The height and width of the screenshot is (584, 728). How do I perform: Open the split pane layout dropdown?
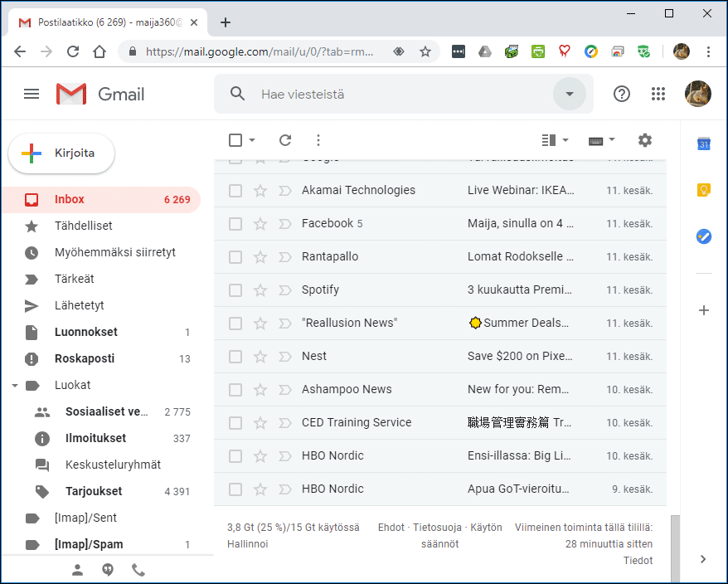[554, 140]
